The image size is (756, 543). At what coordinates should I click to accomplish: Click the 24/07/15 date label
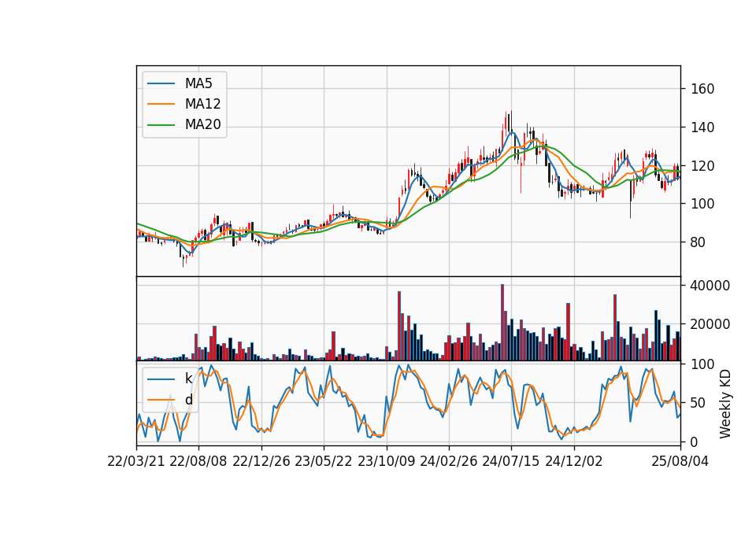(511, 462)
